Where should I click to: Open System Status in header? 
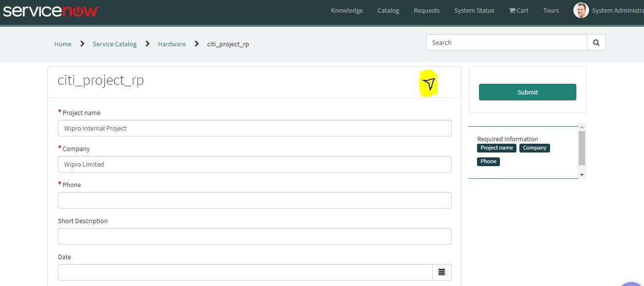(x=474, y=10)
